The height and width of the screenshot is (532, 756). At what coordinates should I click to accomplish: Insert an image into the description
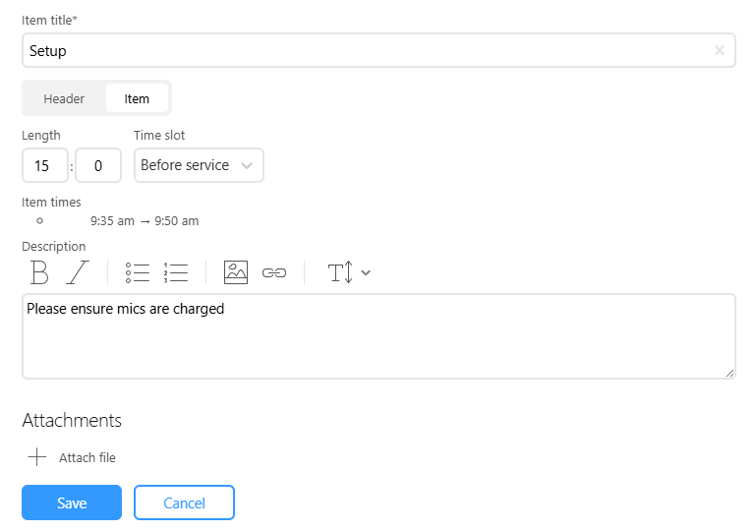236,272
